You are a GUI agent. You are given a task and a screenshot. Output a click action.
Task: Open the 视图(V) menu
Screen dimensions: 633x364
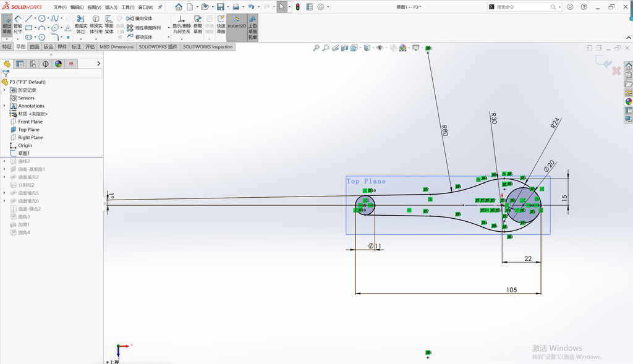(95, 7)
